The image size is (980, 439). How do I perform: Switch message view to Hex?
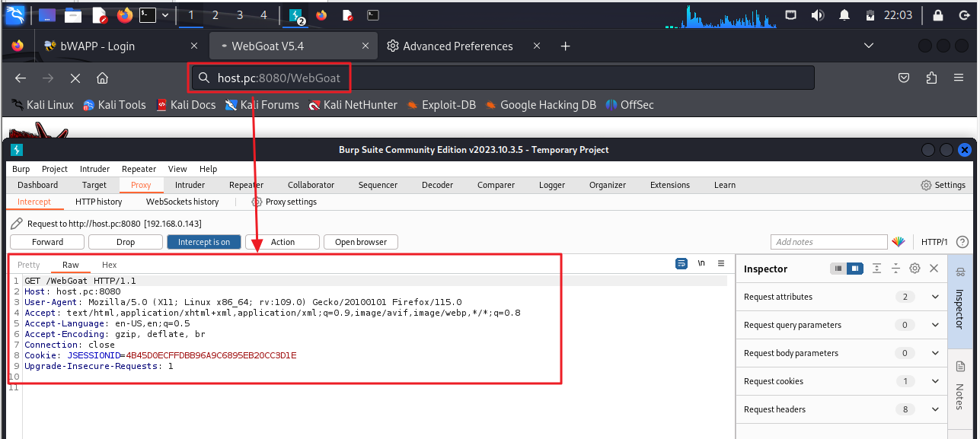coord(110,265)
